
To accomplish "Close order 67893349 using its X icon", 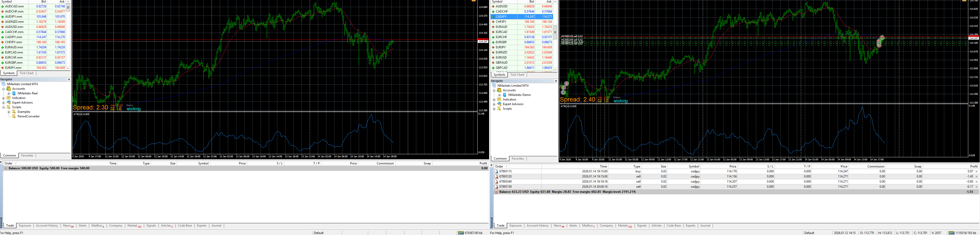I will 977,182.
